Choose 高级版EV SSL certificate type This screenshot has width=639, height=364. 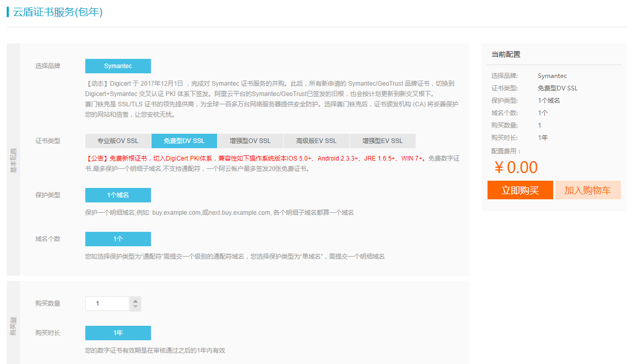pos(316,141)
